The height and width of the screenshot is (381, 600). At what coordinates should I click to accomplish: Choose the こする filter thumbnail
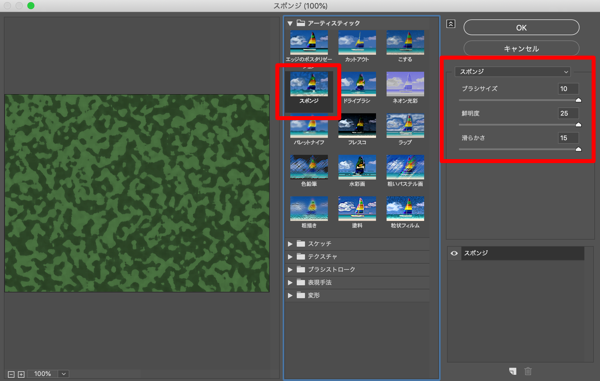(x=405, y=42)
